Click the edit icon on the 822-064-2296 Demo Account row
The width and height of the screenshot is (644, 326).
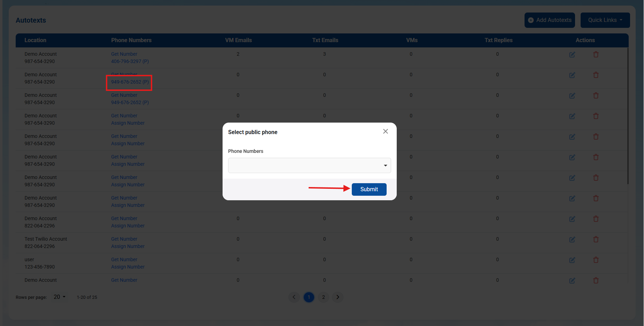(572, 219)
